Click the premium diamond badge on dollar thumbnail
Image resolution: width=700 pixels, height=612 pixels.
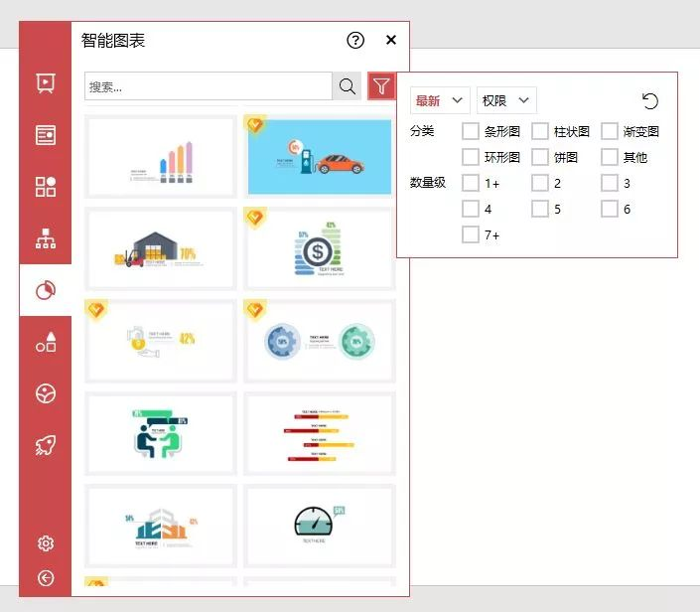(255, 218)
